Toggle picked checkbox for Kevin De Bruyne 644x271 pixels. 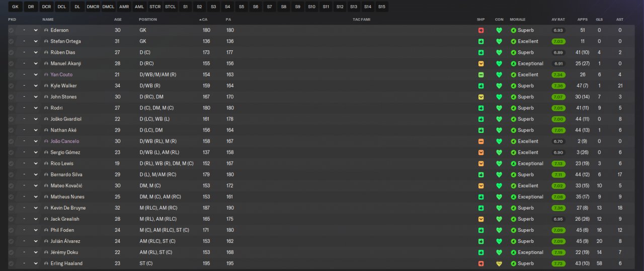(11, 208)
